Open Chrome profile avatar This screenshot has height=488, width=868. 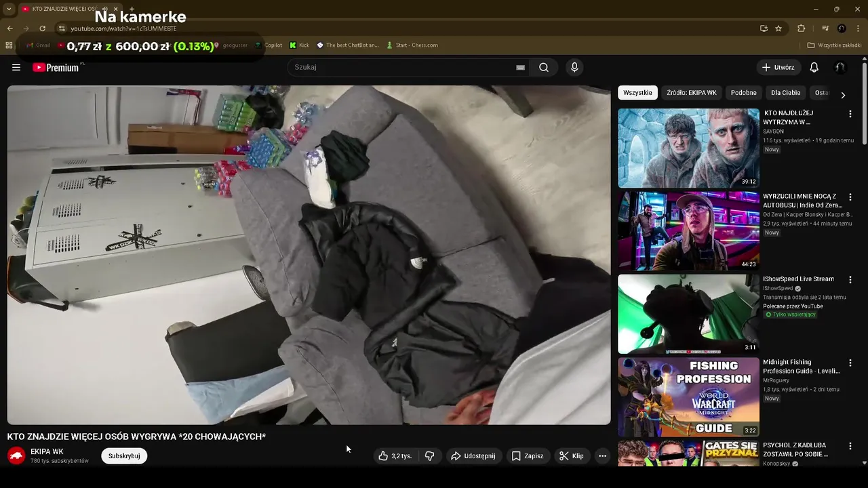click(x=842, y=28)
